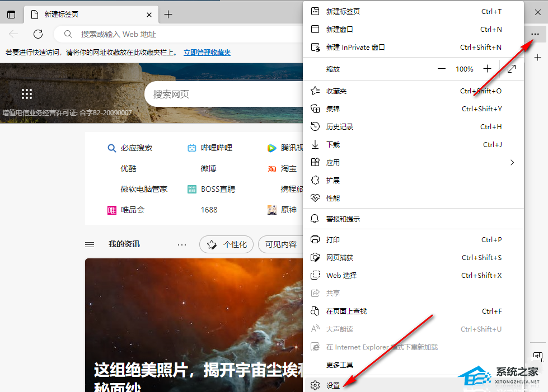Click the sidebar feedback icon at bottom right
This screenshot has width=548, height=392.
[x=537, y=357]
